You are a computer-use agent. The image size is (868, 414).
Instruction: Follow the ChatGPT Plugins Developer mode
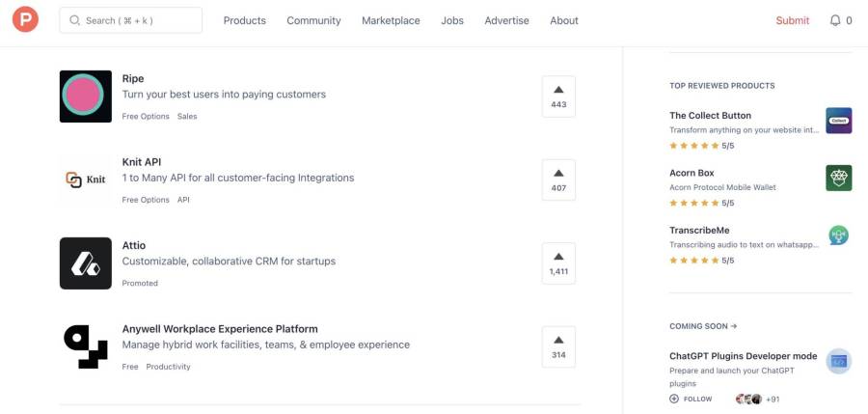[692, 399]
